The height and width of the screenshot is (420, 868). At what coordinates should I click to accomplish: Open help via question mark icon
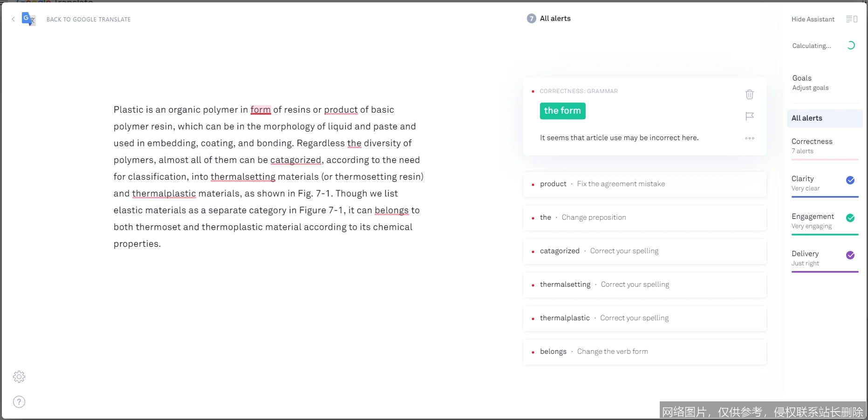(x=19, y=401)
